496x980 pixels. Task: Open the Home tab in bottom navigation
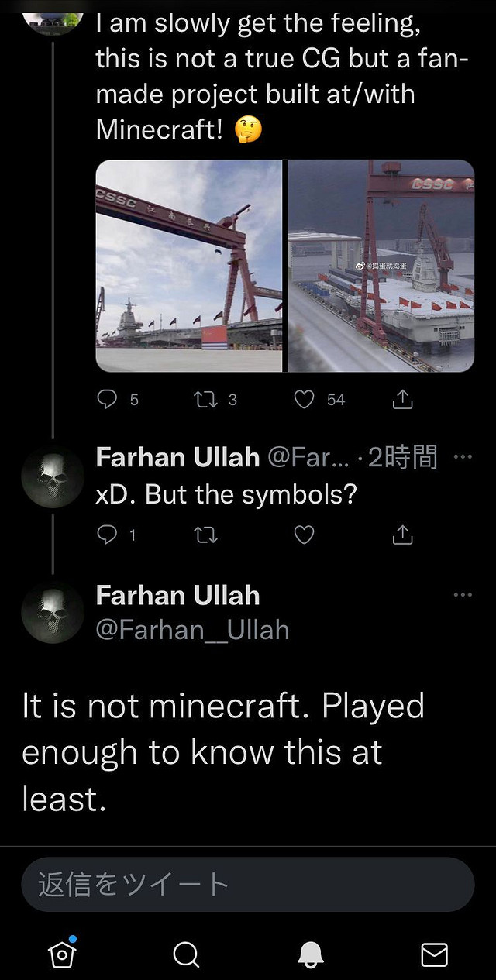coord(62,954)
